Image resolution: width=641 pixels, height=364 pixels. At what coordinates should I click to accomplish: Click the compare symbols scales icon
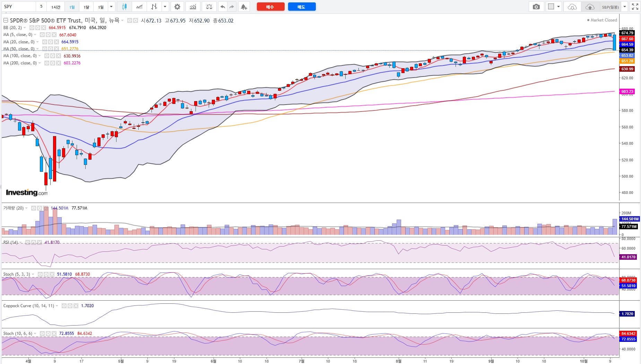(x=209, y=7)
